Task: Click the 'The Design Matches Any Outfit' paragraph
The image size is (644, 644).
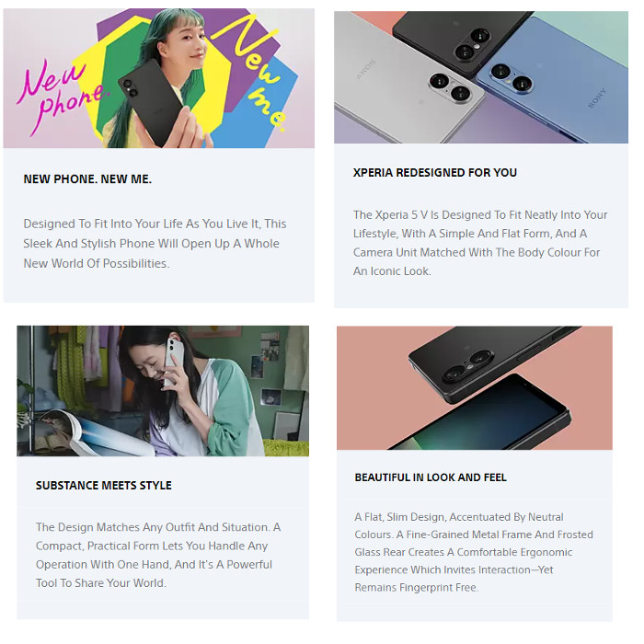Action: 158,555
